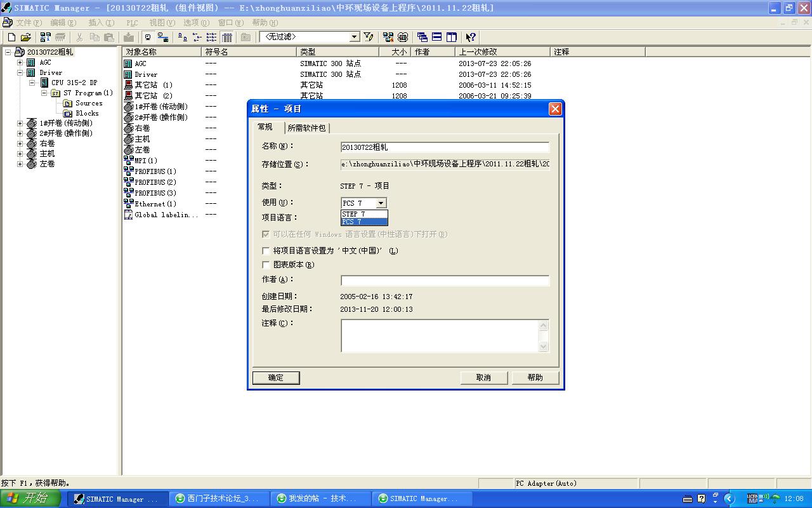Switch to Small Icons view
The height and width of the screenshot is (508, 812).
197,37
